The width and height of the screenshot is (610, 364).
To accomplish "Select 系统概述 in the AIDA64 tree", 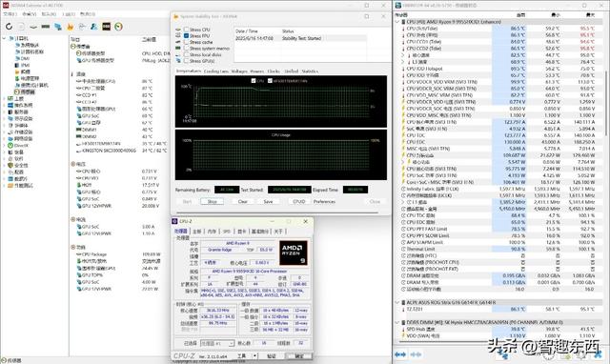I will (x=28, y=45).
